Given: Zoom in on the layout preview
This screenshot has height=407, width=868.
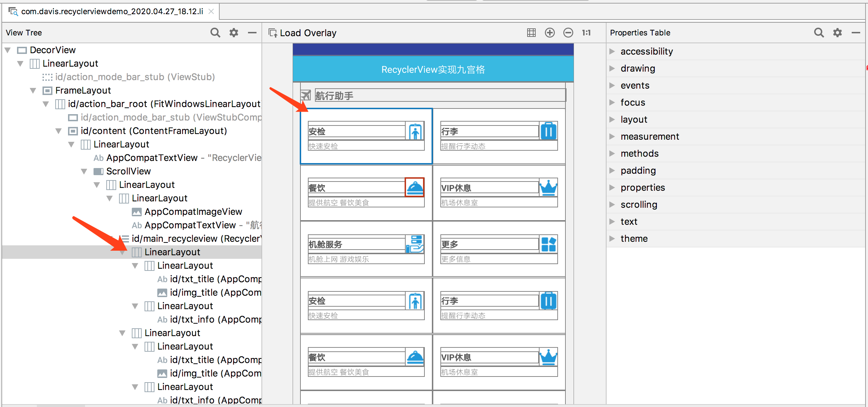Looking at the screenshot, I should 549,33.
